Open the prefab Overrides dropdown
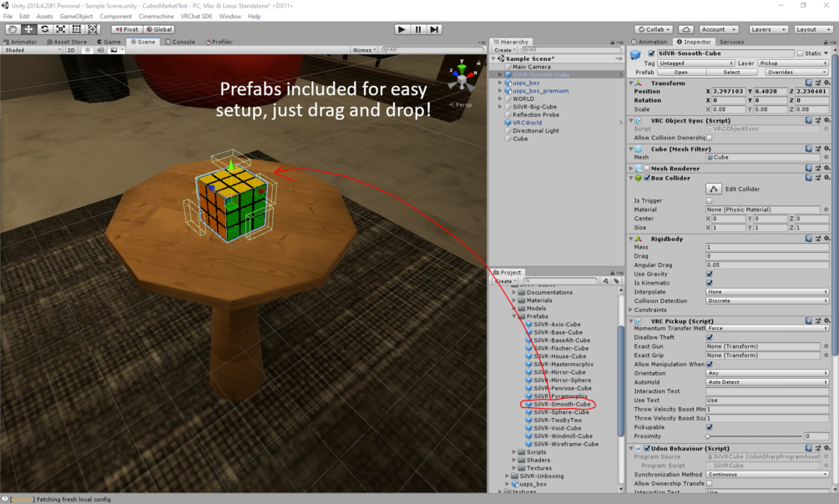 click(796, 73)
